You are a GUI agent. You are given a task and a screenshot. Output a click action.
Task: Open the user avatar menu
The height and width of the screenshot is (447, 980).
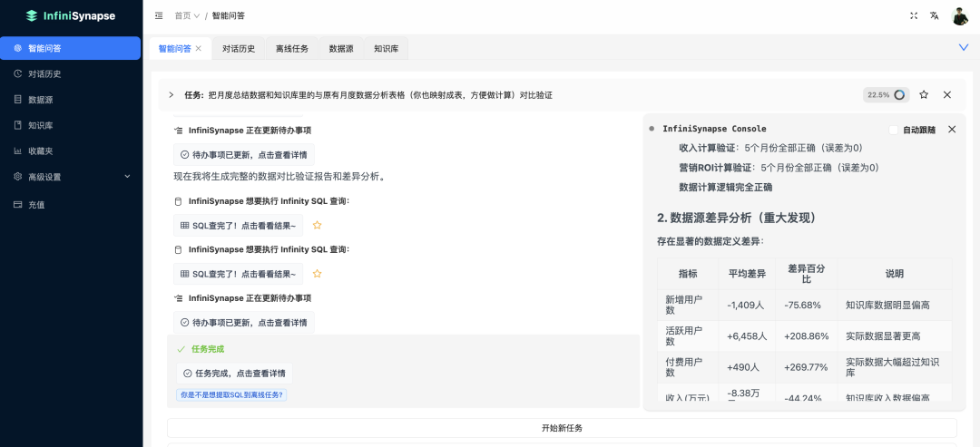pos(960,16)
